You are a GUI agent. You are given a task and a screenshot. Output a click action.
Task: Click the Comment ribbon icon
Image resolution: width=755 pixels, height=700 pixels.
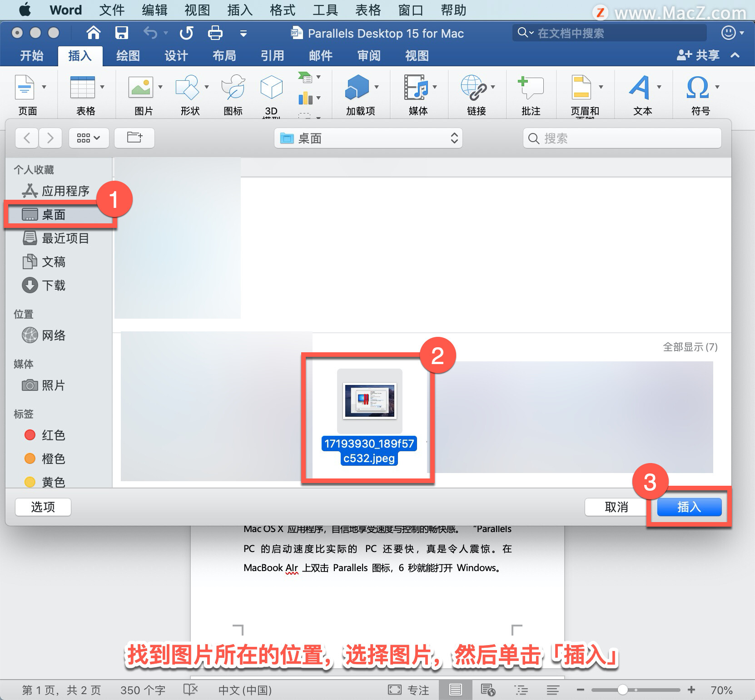531,87
